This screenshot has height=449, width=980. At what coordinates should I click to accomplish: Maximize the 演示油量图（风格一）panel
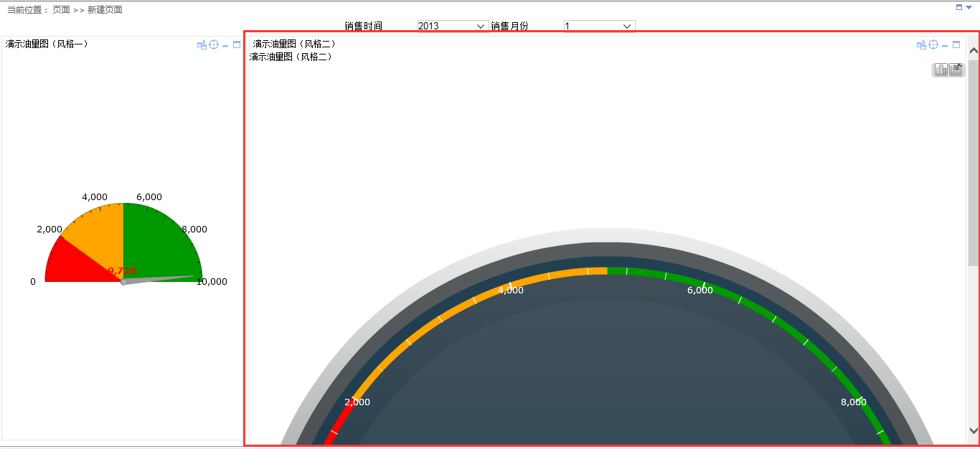(237, 44)
